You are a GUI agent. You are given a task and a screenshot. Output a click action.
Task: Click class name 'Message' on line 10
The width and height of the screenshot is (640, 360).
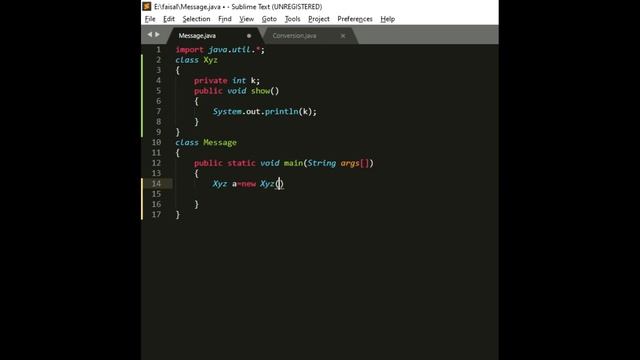click(220, 142)
